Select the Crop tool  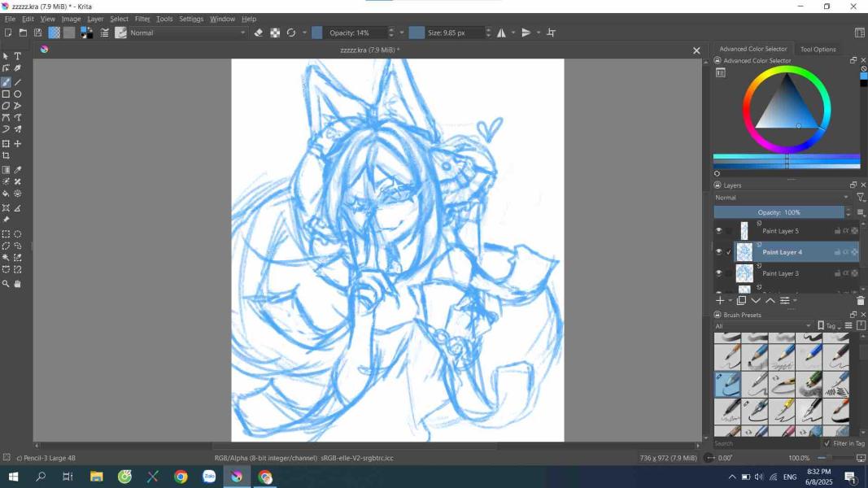(x=6, y=155)
